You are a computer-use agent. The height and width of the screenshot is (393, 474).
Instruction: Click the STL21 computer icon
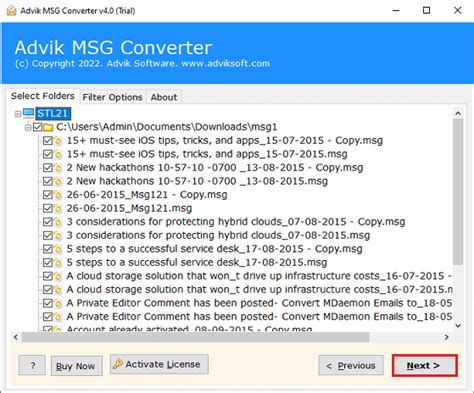[29, 114]
